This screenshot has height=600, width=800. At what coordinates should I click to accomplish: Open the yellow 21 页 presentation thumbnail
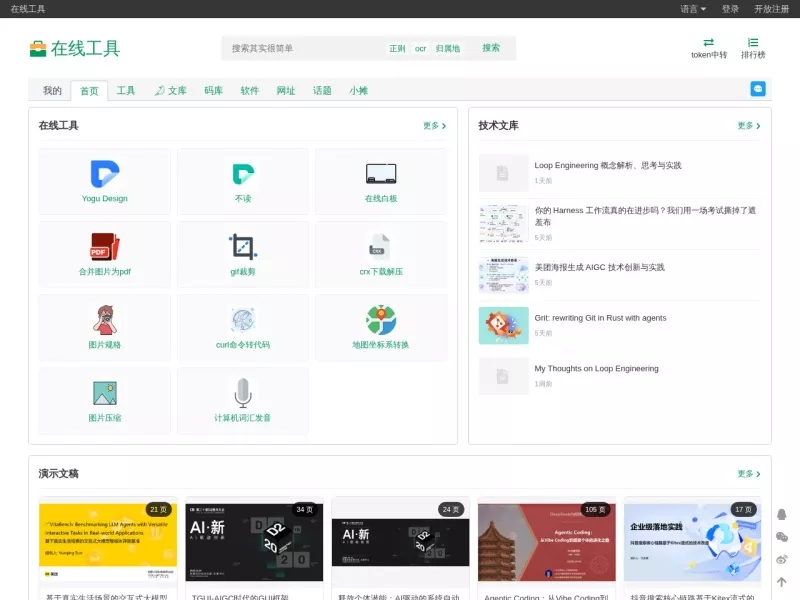[x=108, y=542]
